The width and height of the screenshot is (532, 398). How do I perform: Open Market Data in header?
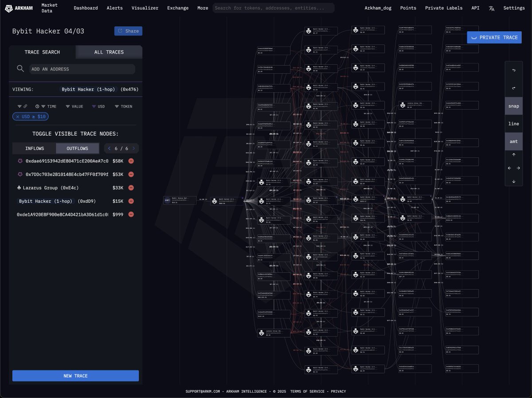[49, 8]
